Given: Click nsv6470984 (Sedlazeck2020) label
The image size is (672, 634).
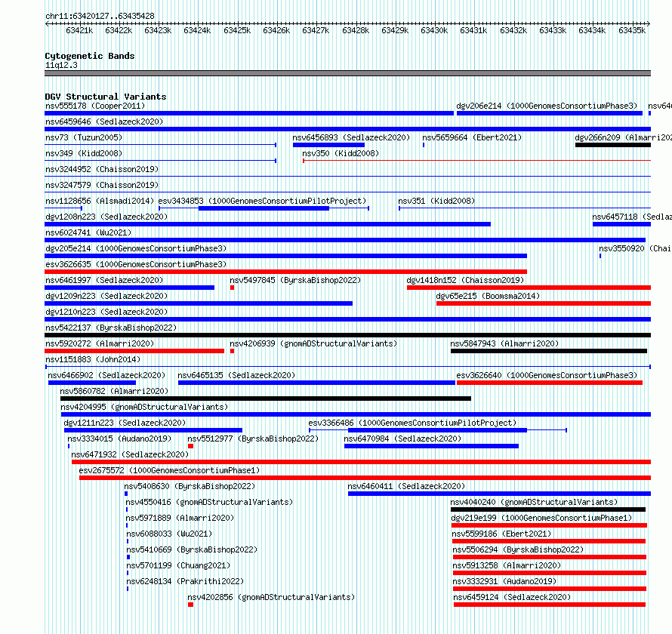Looking at the screenshot, I should [402, 439].
